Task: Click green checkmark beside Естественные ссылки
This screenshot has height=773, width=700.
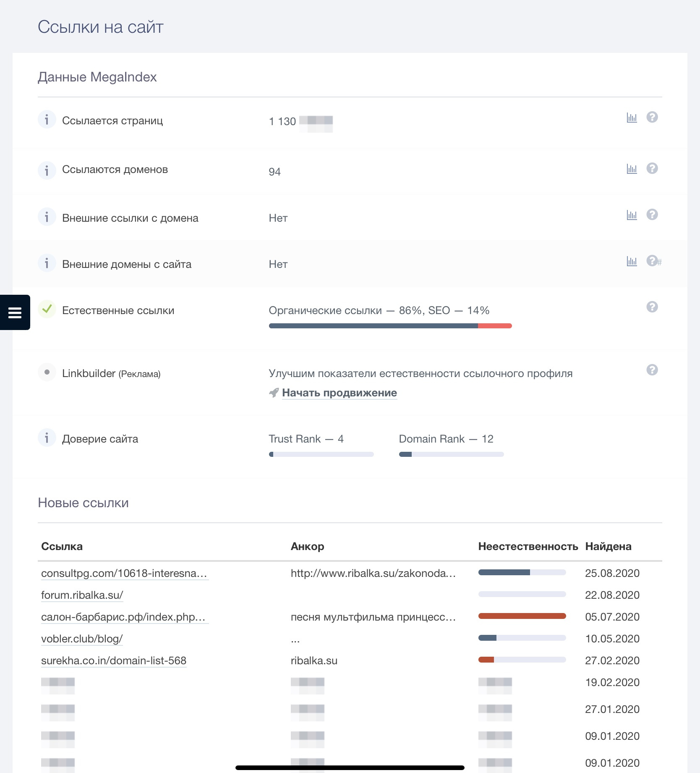Action: 47,309
